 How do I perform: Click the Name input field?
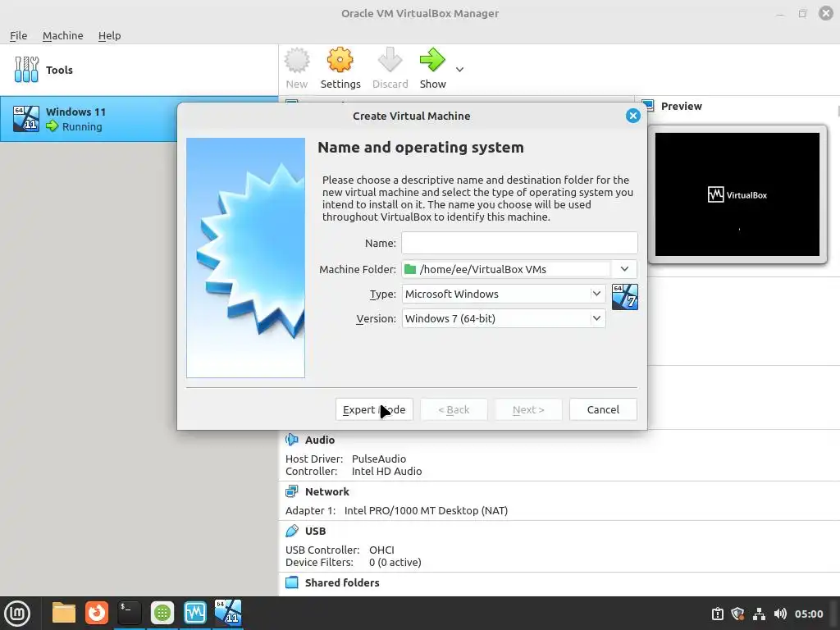[x=519, y=243]
